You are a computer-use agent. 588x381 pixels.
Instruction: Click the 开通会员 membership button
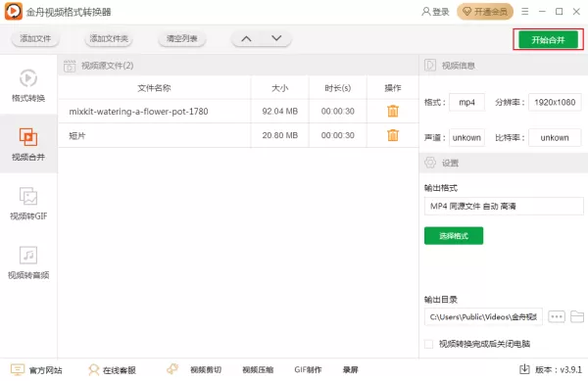(x=485, y=12)
